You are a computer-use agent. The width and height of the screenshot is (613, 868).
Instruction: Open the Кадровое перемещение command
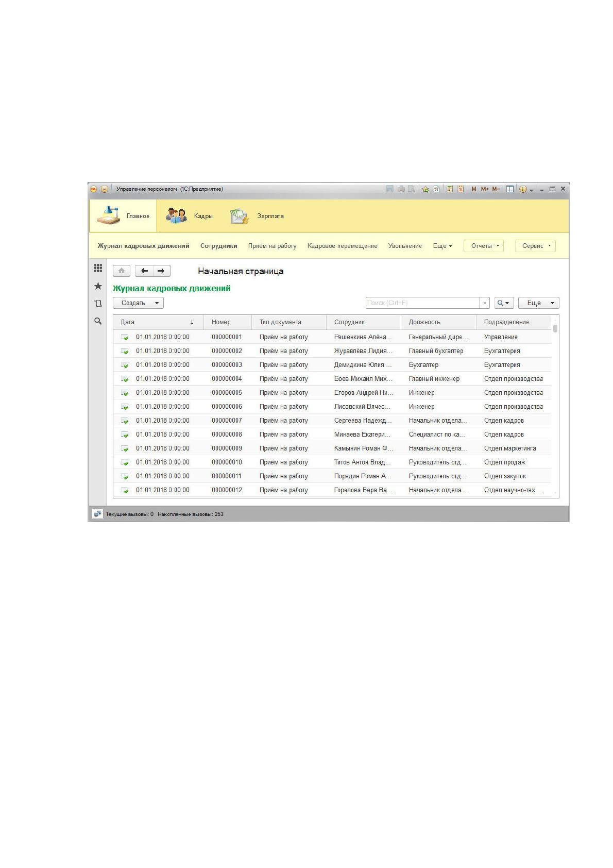point(342,246)
